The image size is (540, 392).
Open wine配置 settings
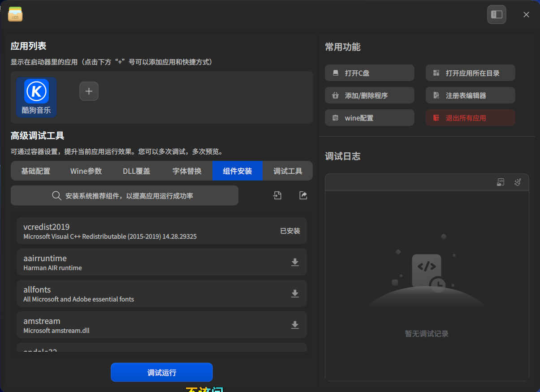tap(370, 118)
